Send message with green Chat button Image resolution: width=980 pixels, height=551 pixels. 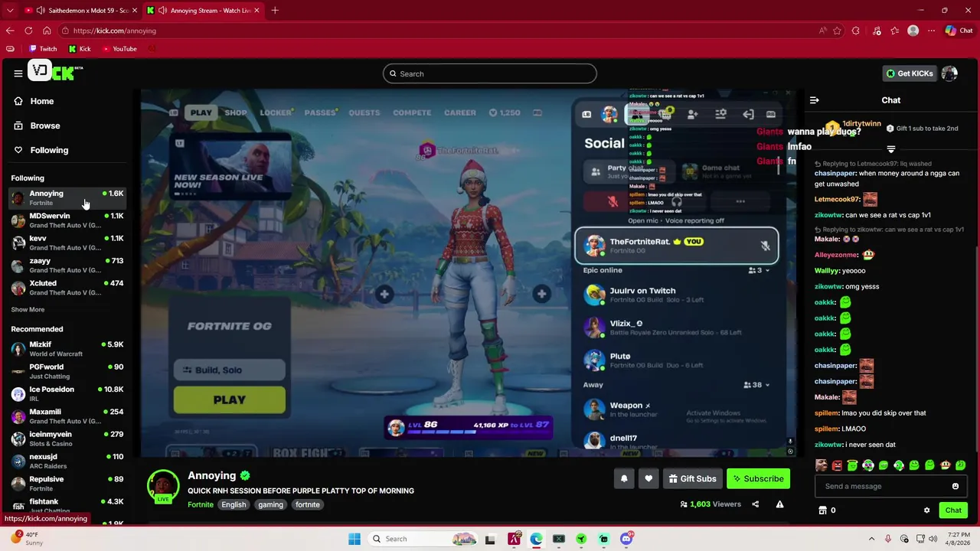(953, 510)
